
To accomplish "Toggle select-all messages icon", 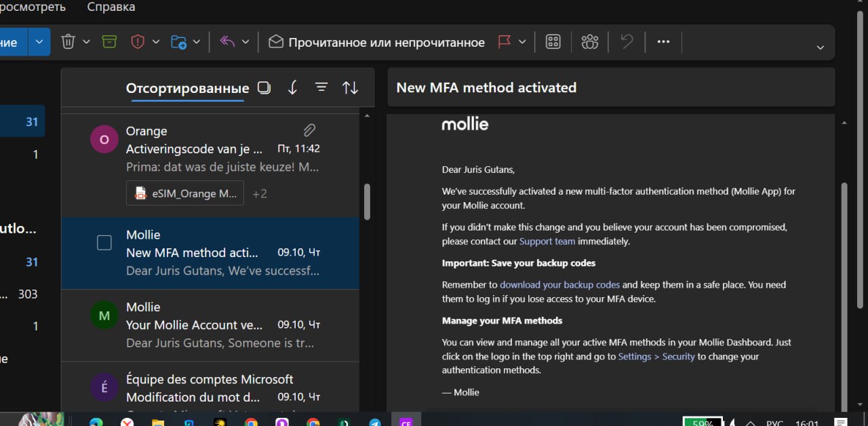I will click(264, 88).
